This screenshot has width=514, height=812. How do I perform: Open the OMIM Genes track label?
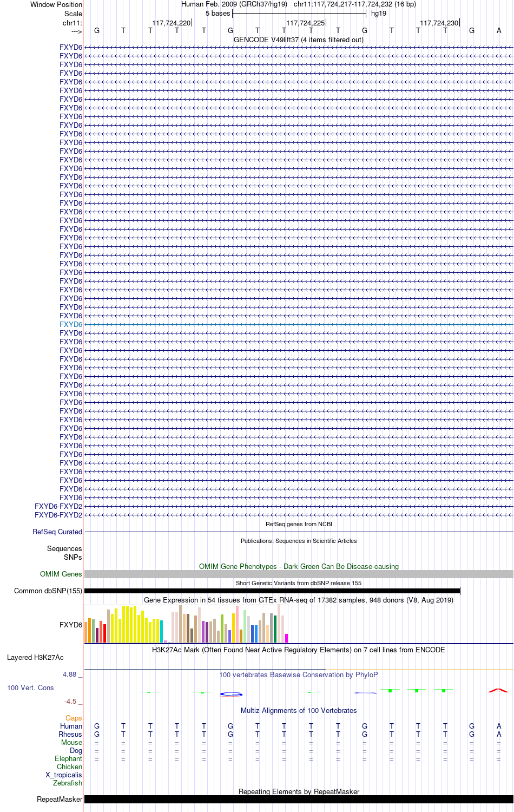click(x=61, y=574)
